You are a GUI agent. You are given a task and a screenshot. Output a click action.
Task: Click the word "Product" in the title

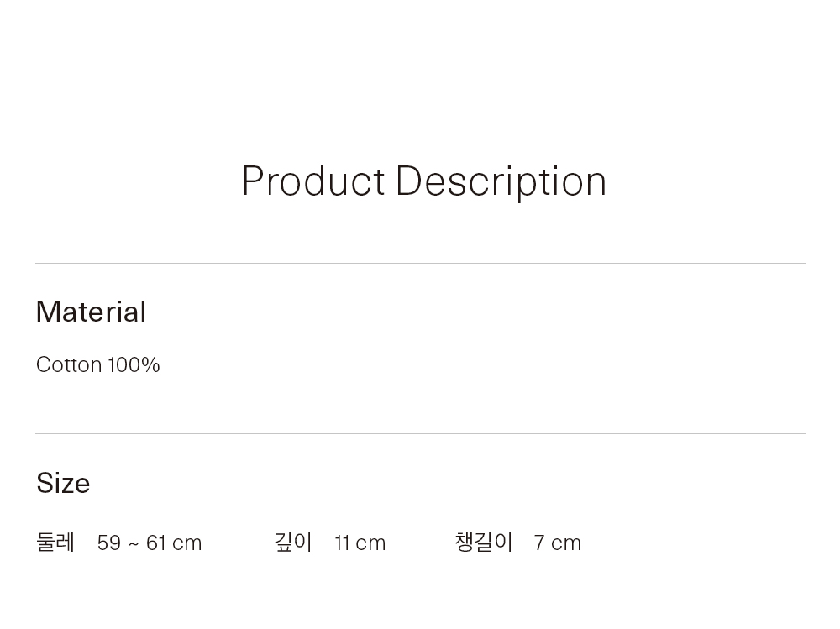(313, 181)
